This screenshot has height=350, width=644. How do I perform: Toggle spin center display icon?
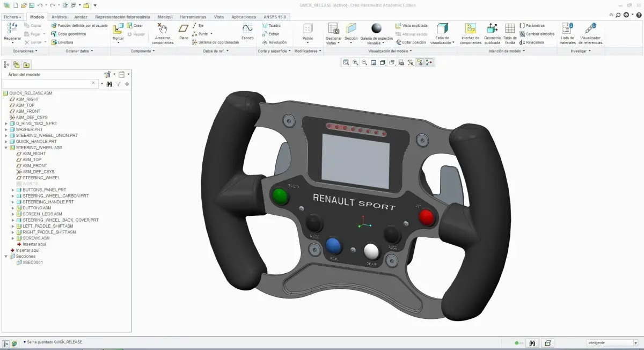pos(429,62)
